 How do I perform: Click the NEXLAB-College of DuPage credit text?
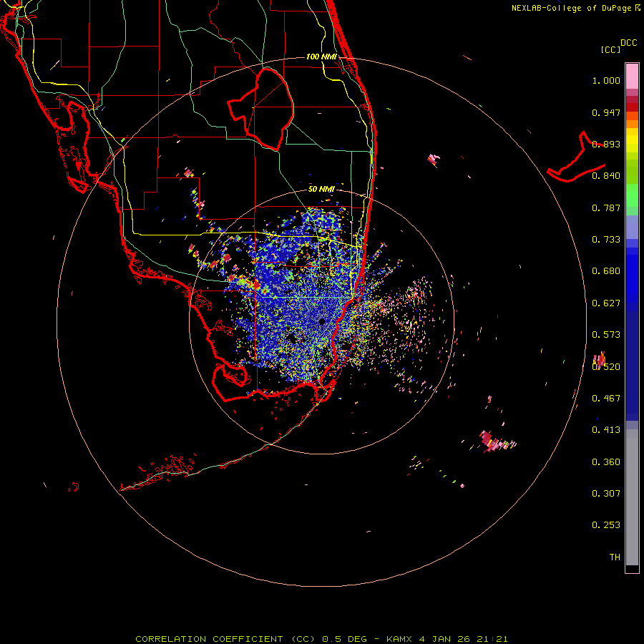571,8
